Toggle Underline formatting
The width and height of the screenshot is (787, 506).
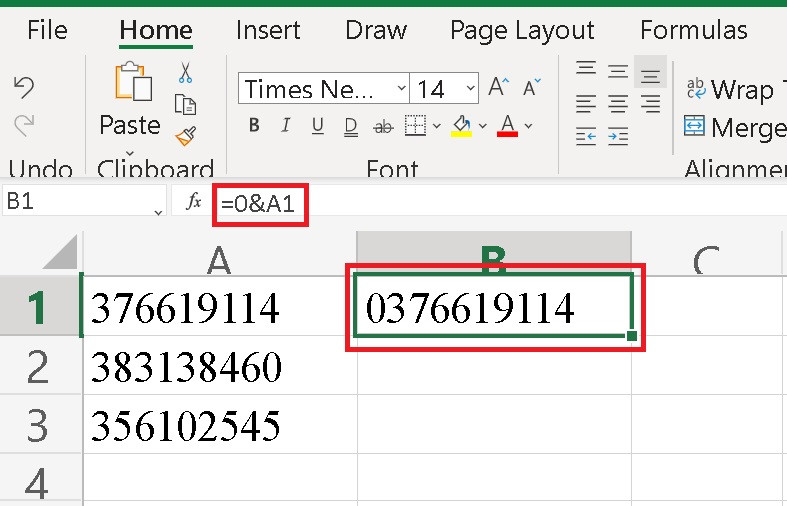(318, 126)
